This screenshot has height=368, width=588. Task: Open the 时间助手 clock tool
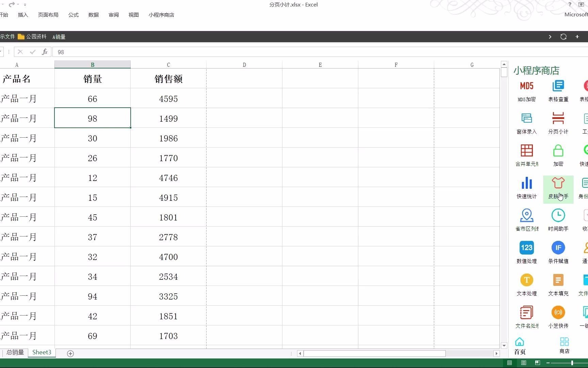(x=558, y=220)
